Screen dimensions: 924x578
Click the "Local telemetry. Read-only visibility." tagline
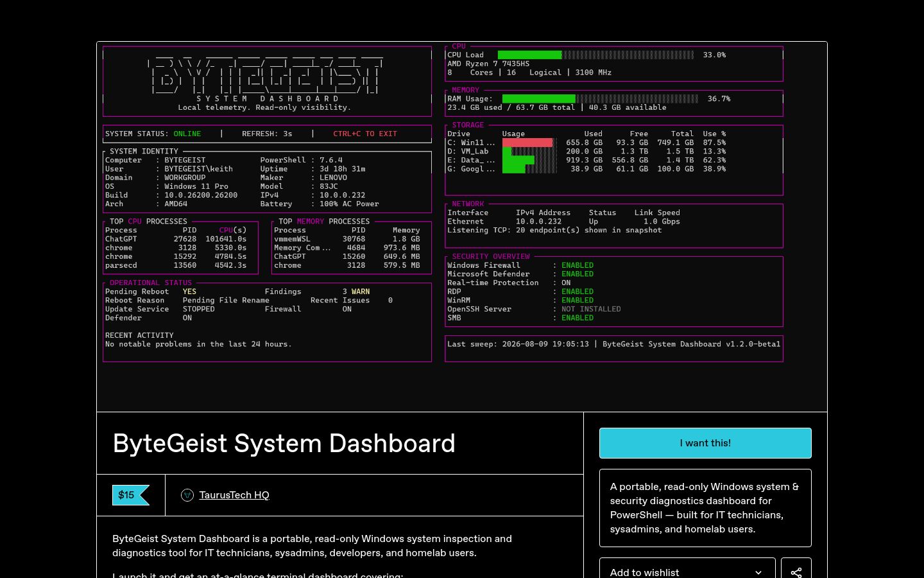click(x=264, y=108)
